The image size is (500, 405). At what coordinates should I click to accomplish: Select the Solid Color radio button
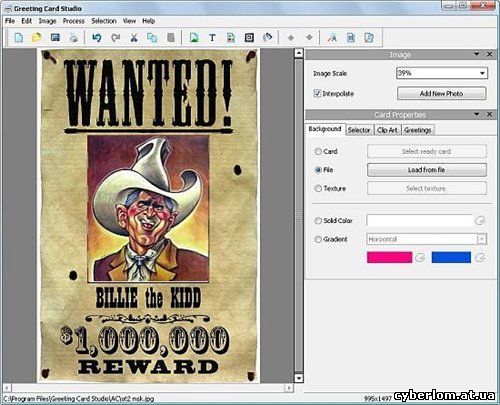pos(318,221)
